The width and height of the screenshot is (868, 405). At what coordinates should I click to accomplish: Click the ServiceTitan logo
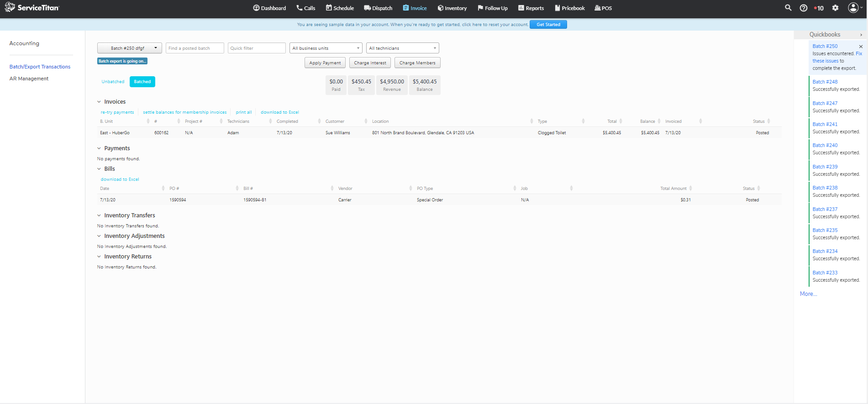[32, 7]
